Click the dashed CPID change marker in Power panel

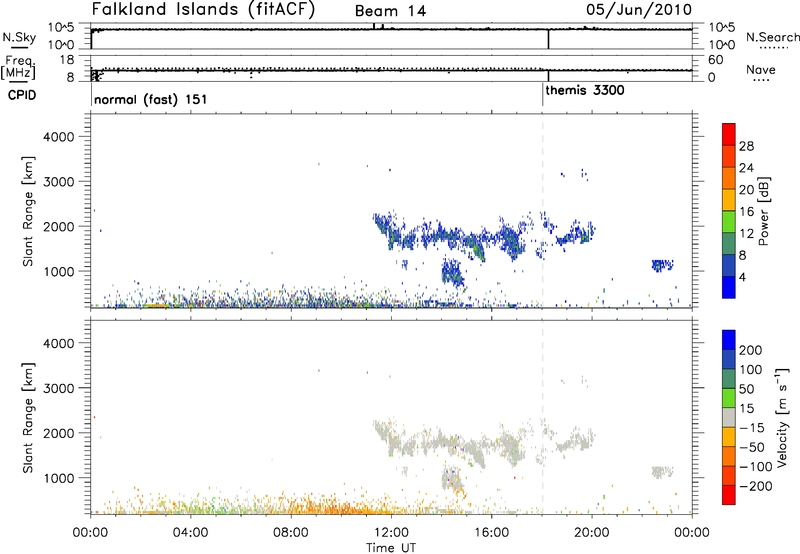(542, 211)
